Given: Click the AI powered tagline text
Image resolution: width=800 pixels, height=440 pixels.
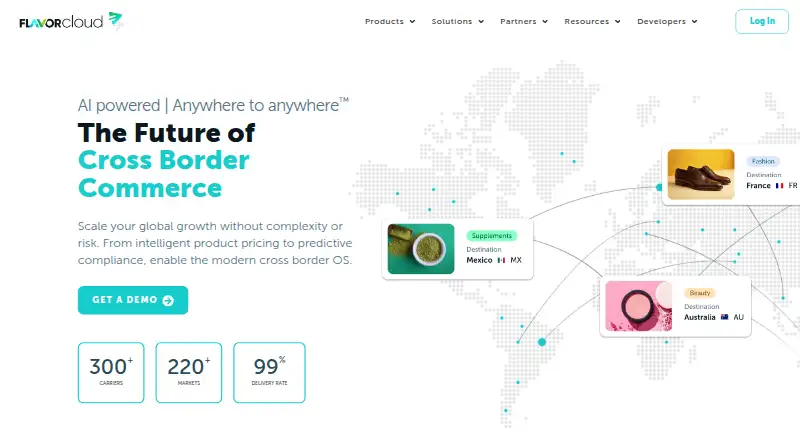Looking at the screenshot, I should [x=213, y=105].
